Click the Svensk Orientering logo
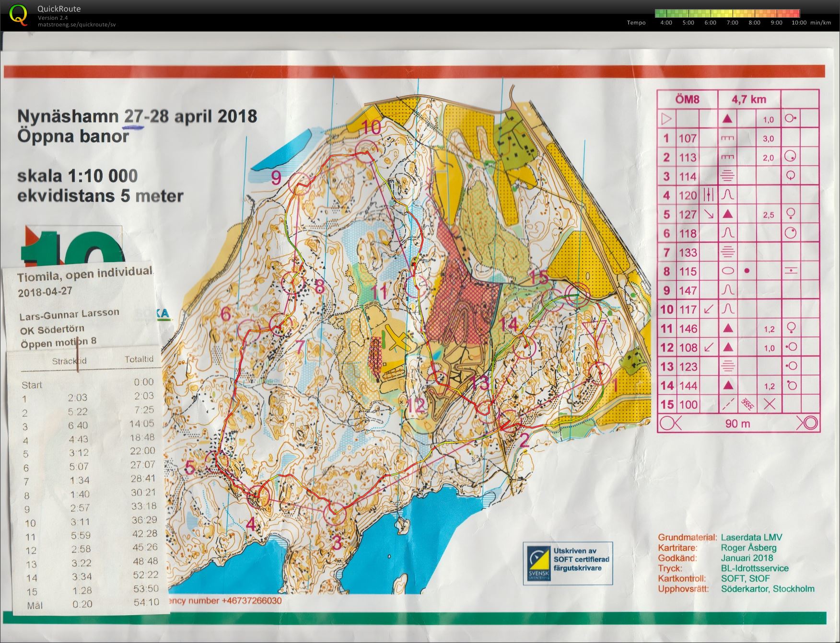Screen dimensions: 840x643 [x=539, y=563]
